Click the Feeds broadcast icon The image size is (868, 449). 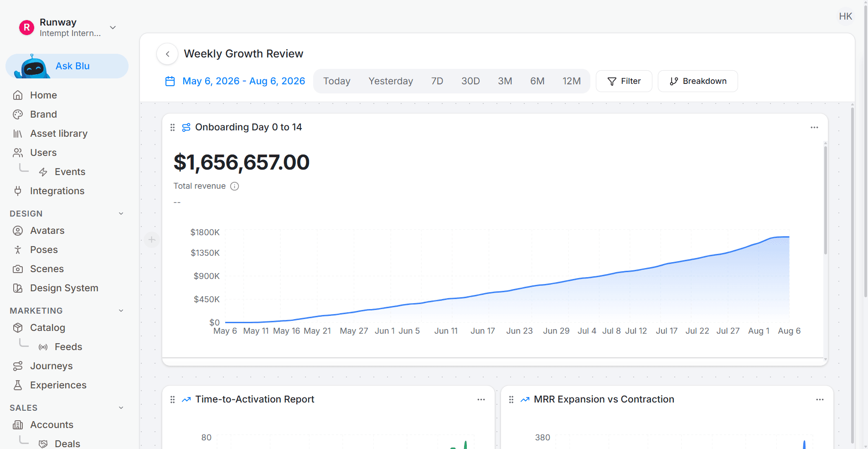pos(43,347)
